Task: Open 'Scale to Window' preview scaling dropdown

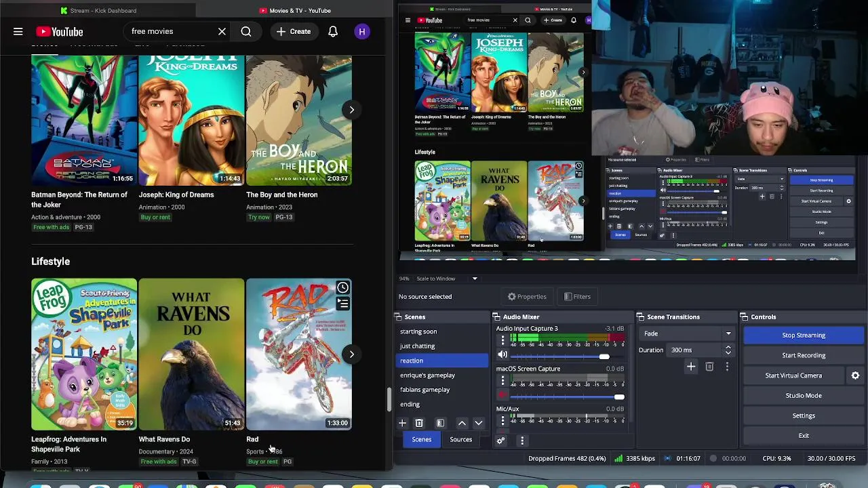Action: (447, 279)
